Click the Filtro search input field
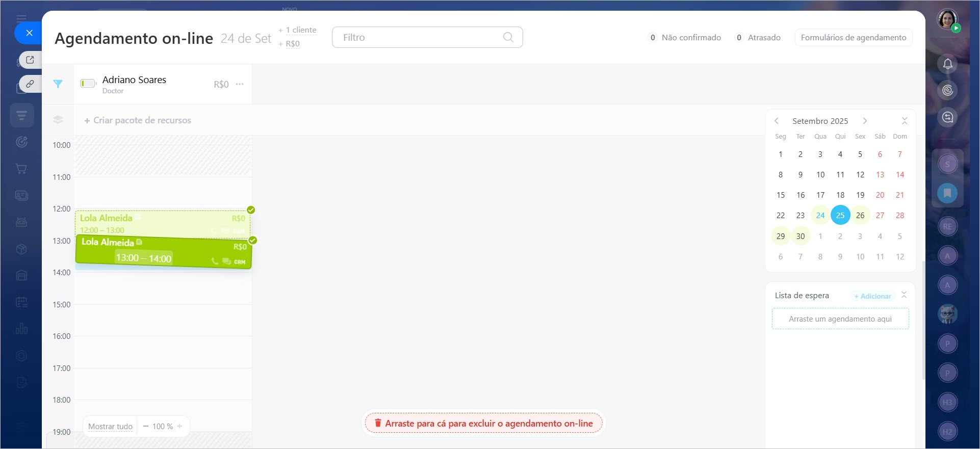 point(418,38)
